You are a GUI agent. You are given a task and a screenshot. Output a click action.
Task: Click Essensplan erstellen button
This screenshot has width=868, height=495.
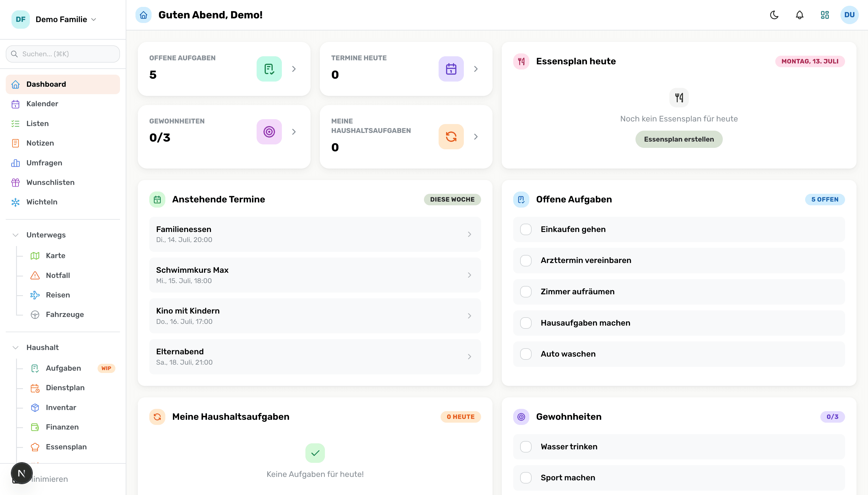click(x=679, y=139)
